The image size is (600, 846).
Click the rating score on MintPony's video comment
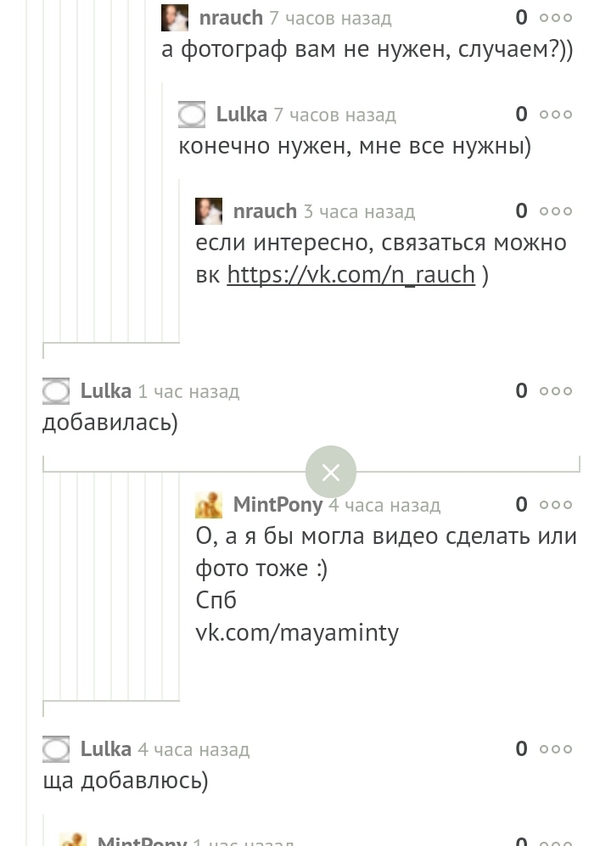pos(521,505)
